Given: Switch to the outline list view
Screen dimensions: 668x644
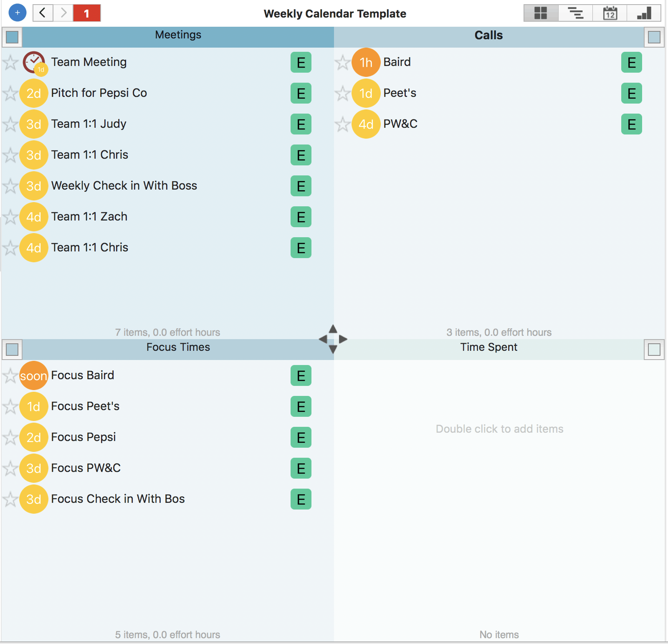Looking at the screenshot, I should pyautogui.click(x=575, y=13).
